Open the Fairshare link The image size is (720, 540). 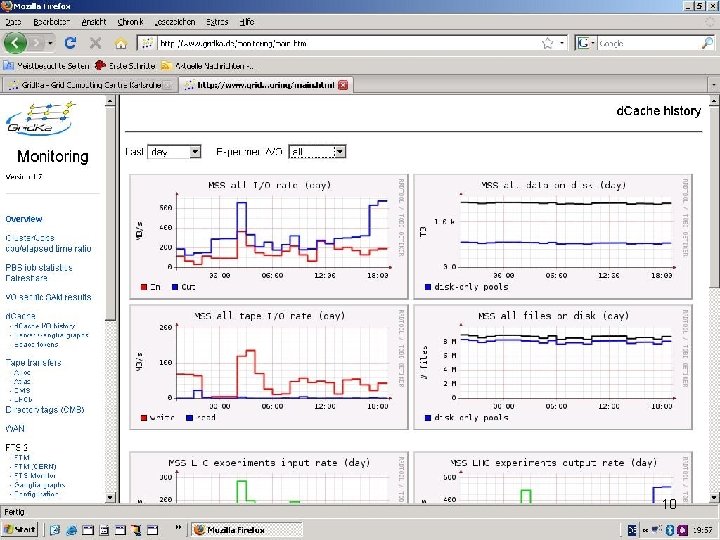[x=26, y=278]
